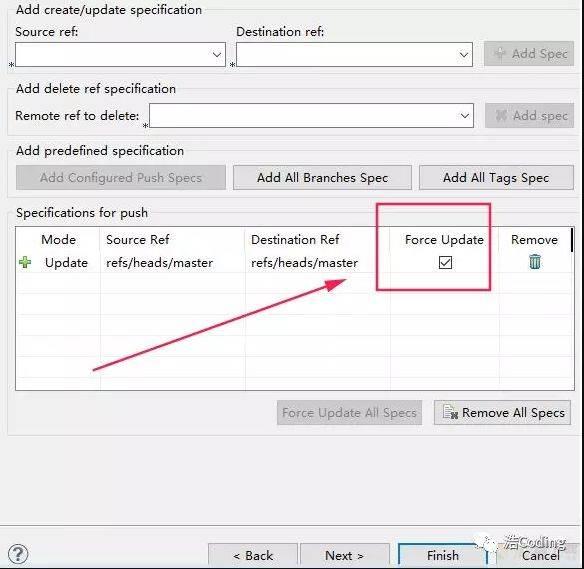Go to Next wizard page
This screenshot has height=569, width=584.
click(x=345, y=555)
